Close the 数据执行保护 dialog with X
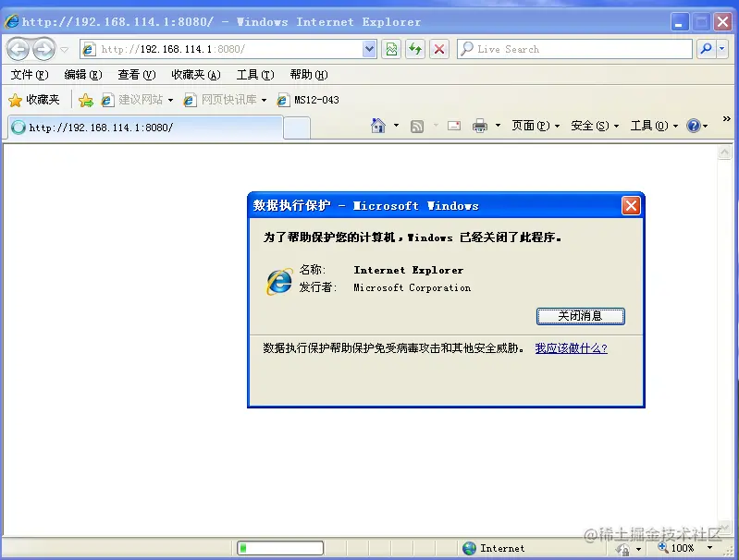Viewport: 739px width, 560px height. [631, 206]
